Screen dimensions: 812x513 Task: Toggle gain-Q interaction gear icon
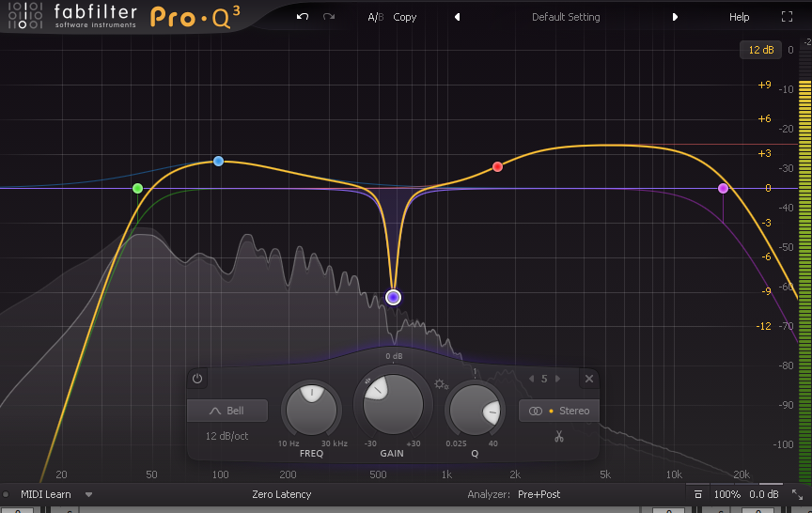441,384
